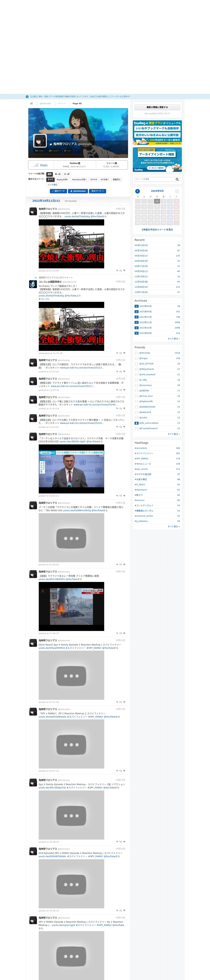Open the 2022年12月 archive list icon
Image resolution: width=210 pixels, height=980 pixels.
coord(136,317)
